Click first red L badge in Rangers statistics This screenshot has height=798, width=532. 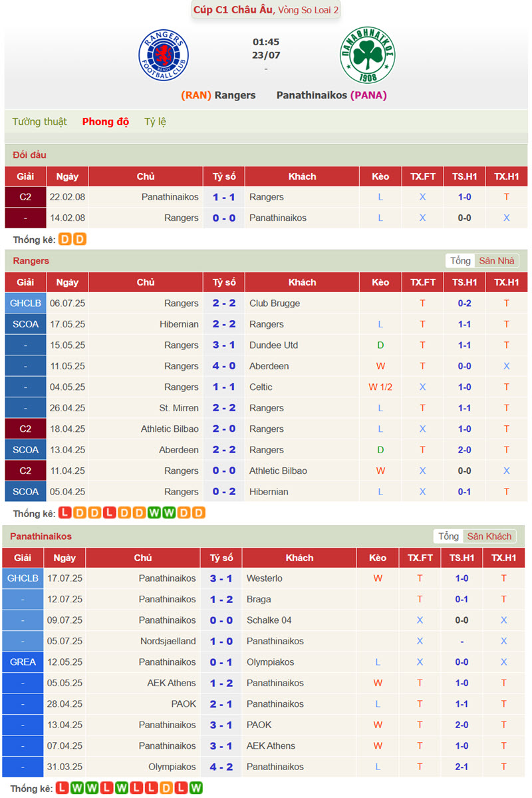[65, 513]
